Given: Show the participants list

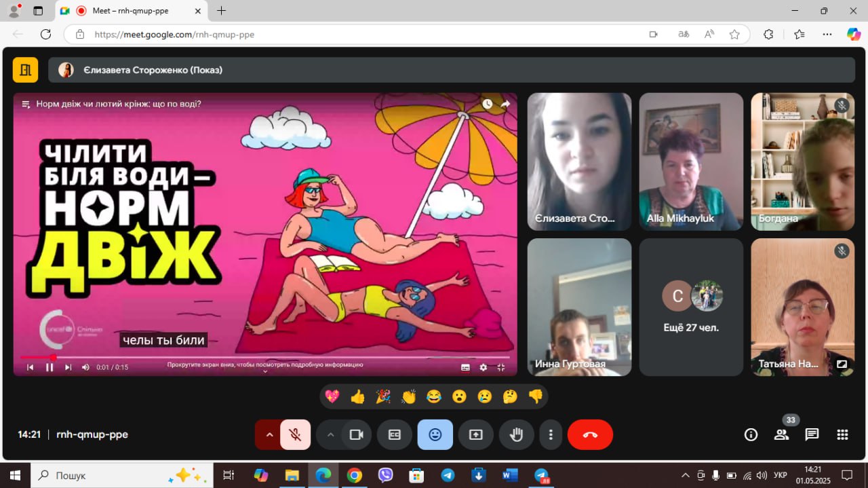Looking at the screenshot, I should point(781,434).
